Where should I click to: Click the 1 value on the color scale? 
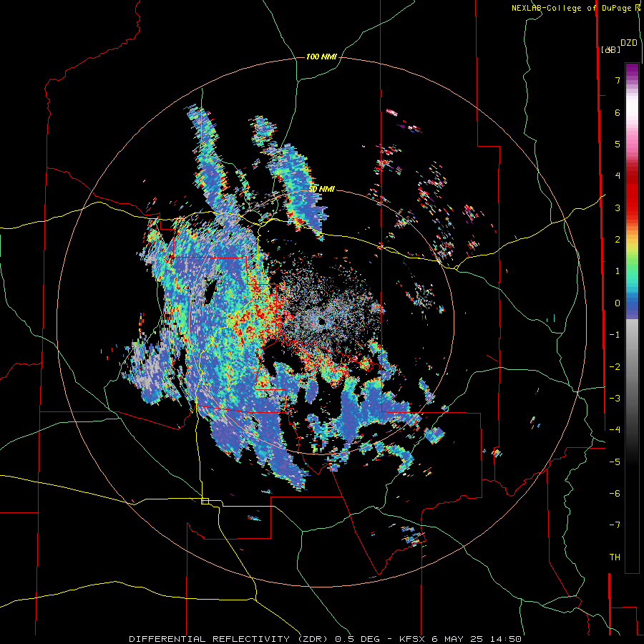point(618,271)
